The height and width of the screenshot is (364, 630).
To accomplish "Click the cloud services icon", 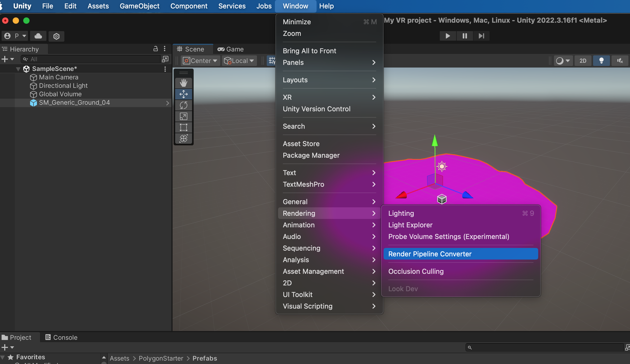I will pos(38,36).
